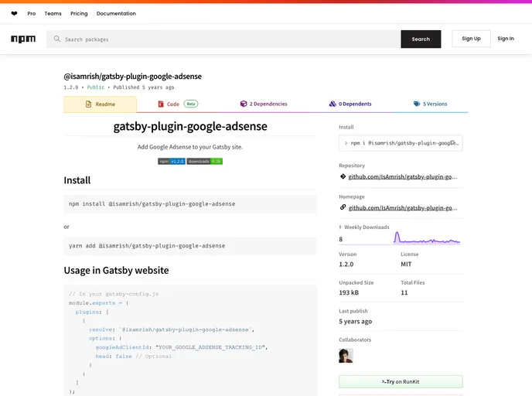The height and width of the screenshot is (396, 532).
Task: Open Documentation menu item
Action: point(116,14)
